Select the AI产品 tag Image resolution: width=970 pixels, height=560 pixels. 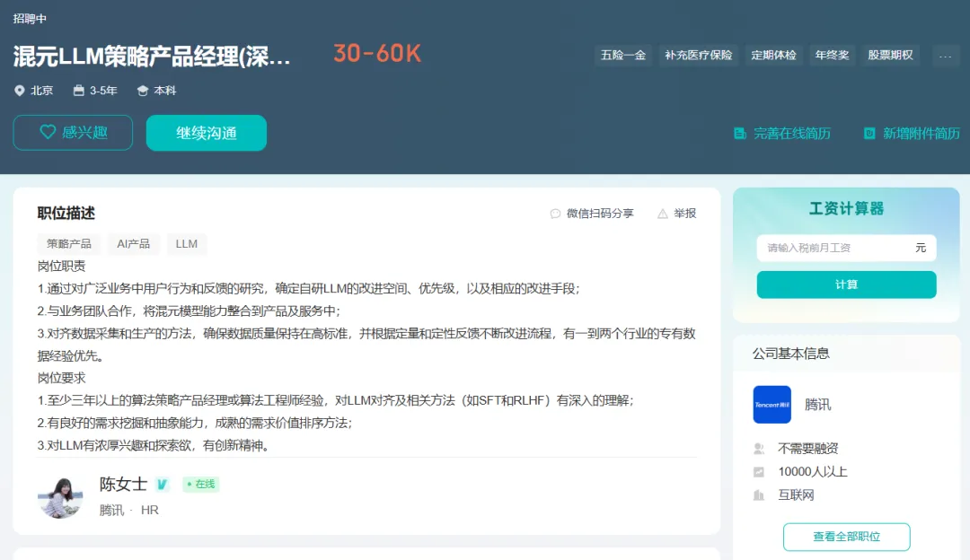[134, 244]
